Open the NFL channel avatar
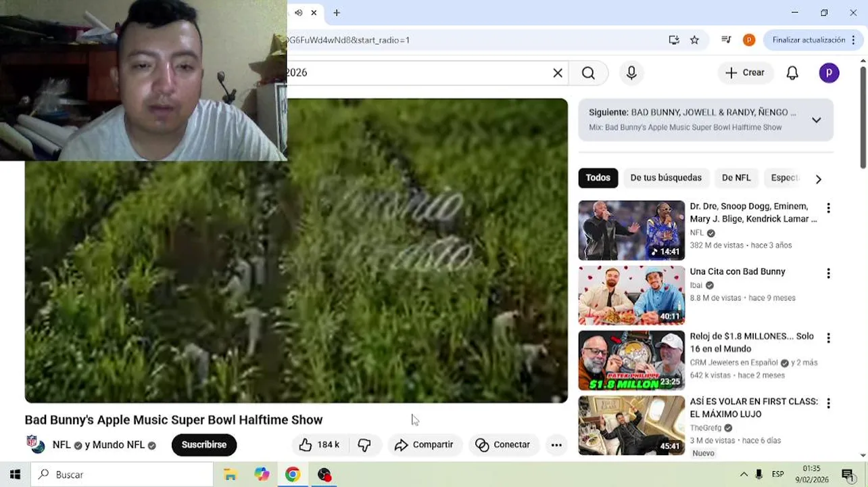The height and width of the screenshot is (487, 868). tap(36, 444)
